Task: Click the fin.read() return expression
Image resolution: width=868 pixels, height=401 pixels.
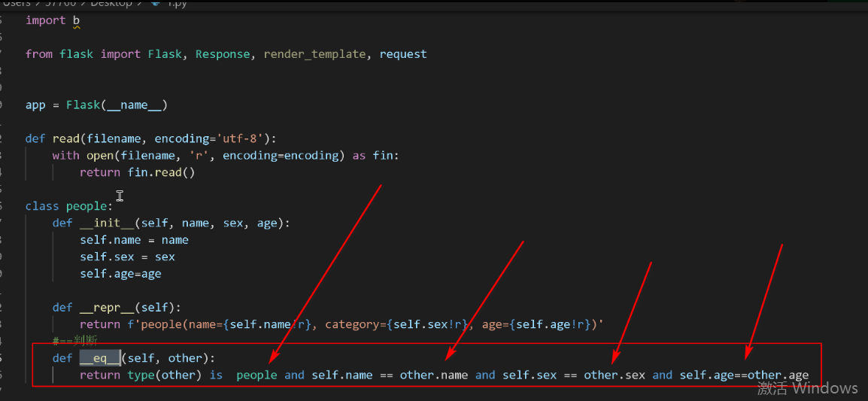Action: click(161, 173)
